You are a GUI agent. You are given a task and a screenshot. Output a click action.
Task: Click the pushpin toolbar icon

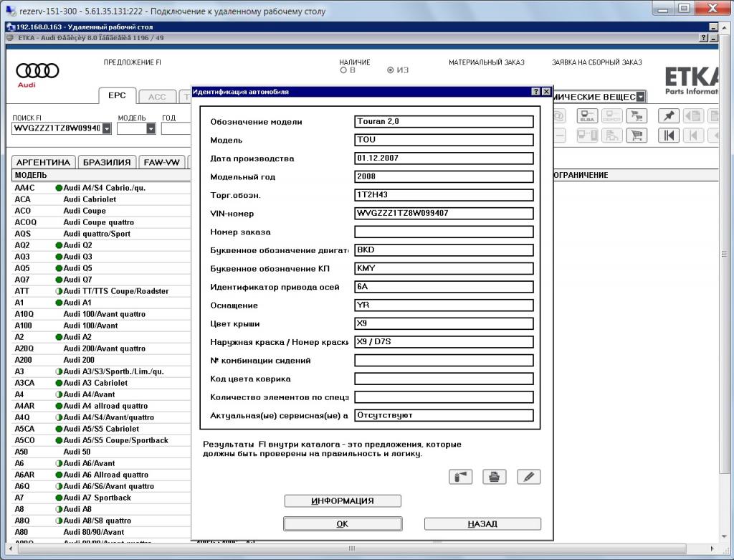coord(669,115)
